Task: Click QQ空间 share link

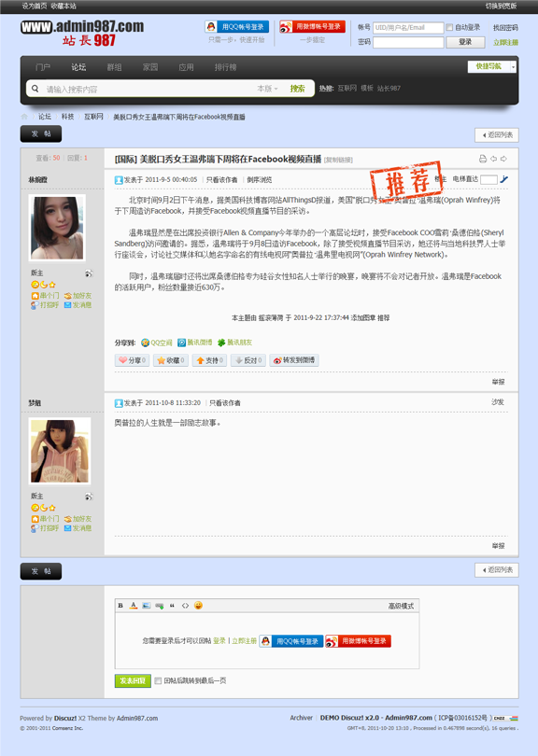Action: point(156,343)
